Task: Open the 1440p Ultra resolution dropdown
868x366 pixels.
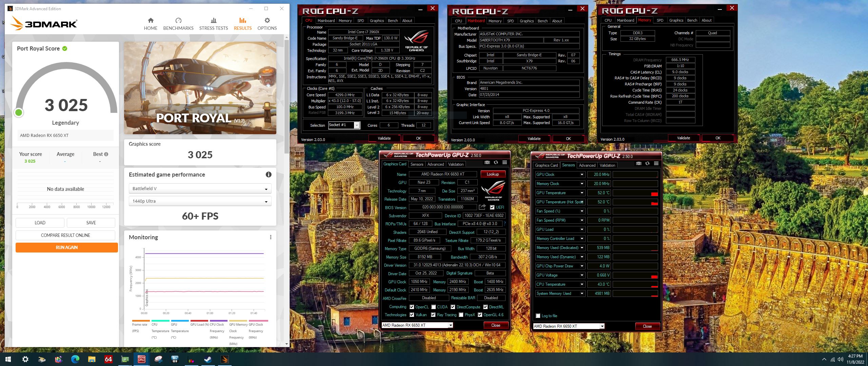Action: (x=200, y=201)
